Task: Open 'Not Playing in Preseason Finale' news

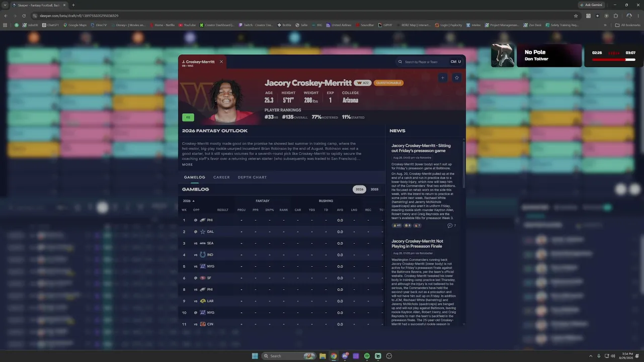Action: point(418,244)
